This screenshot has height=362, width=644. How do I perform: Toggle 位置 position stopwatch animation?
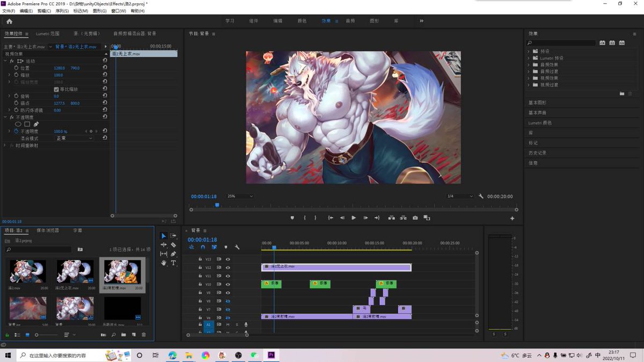coord(16,68)
